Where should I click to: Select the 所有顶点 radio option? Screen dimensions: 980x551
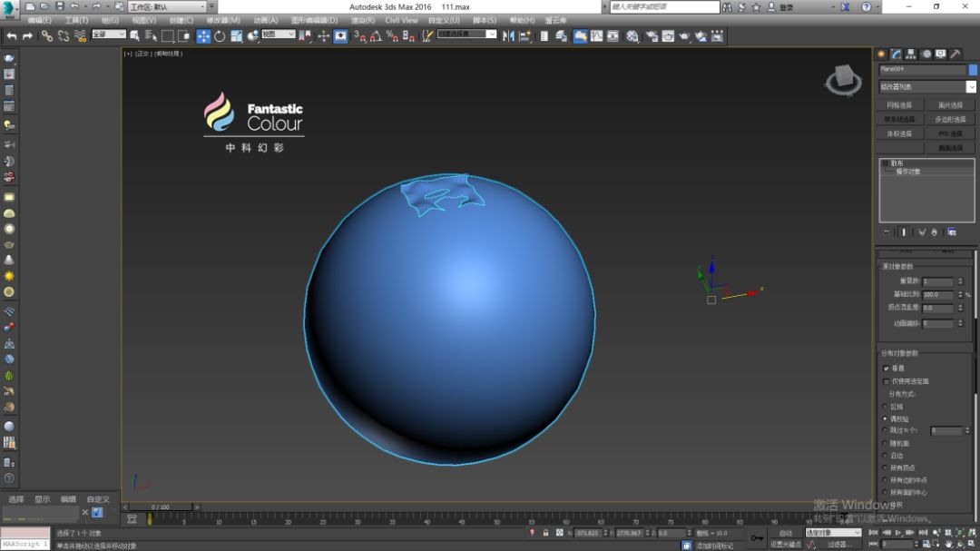coord(887,467)
